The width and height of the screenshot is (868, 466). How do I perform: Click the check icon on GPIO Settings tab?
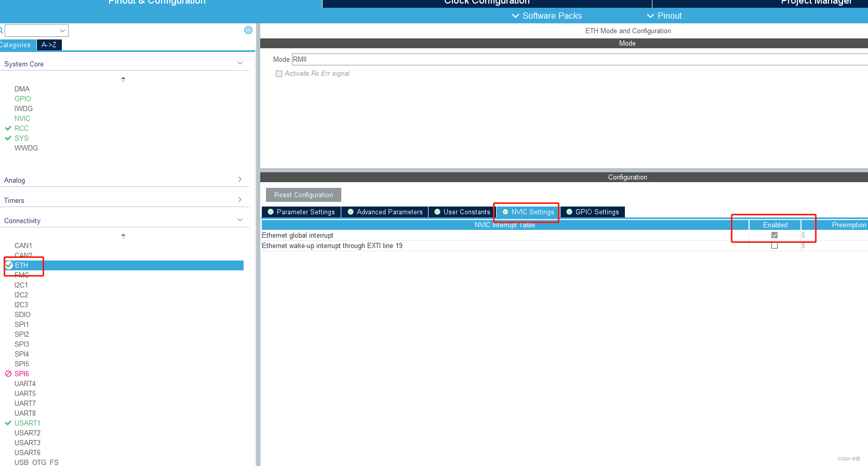[x=569, y=212]
